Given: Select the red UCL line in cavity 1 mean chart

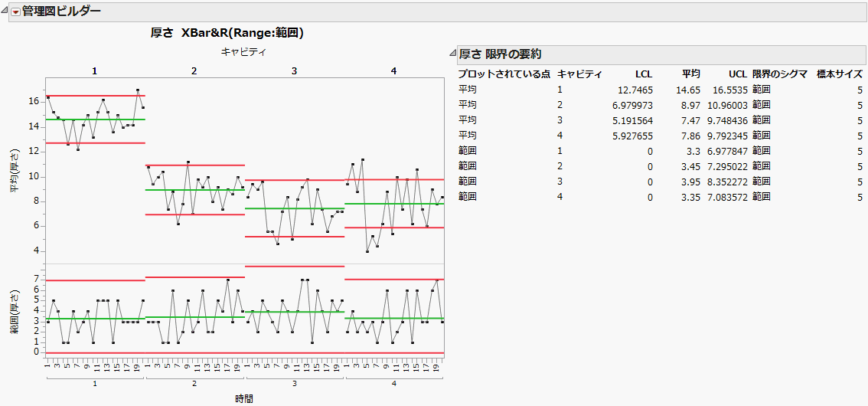Looking at the screenshot, I should 95,96.
